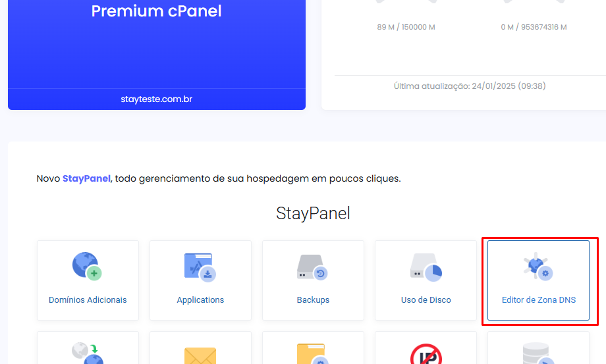Open the Applications link
Screen dimensions: 606x364
click(x=200, y=300)
